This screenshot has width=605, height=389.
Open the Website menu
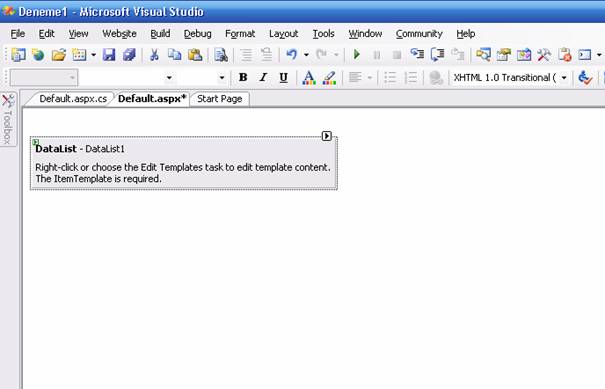coord(119,34)
